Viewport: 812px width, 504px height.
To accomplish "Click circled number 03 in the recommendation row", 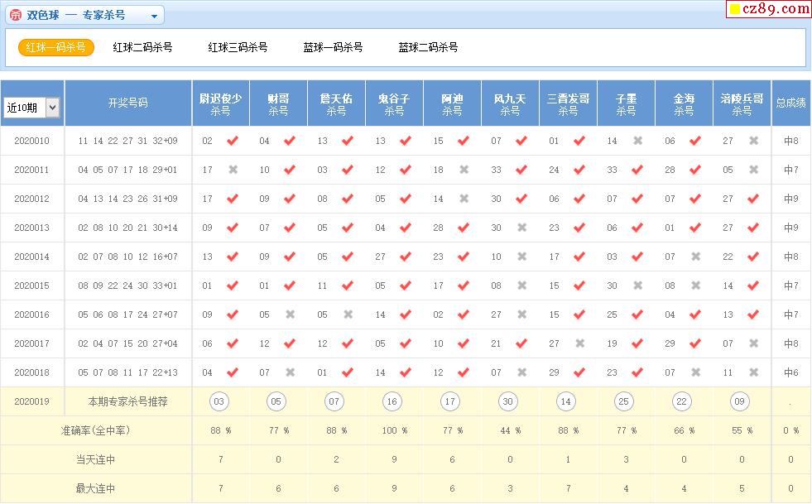I will [219, 402].
